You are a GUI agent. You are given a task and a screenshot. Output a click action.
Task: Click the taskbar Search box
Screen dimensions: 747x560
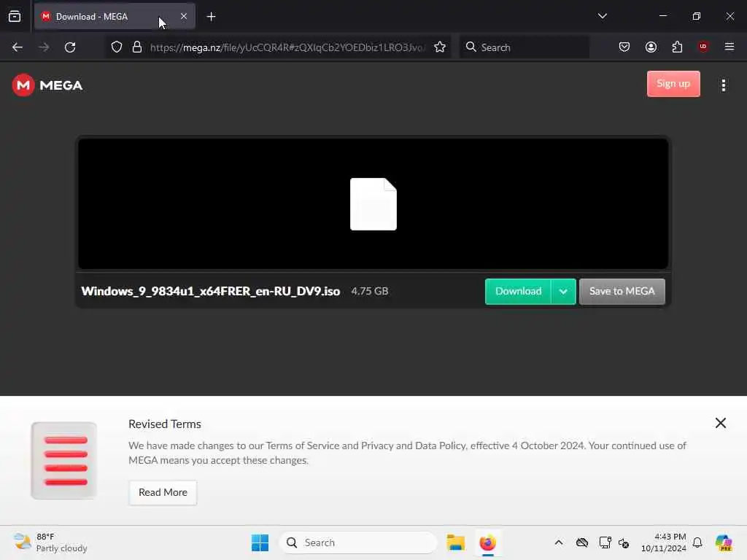pos(357,542)
